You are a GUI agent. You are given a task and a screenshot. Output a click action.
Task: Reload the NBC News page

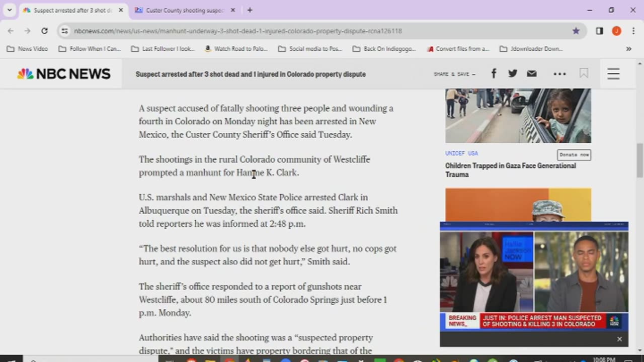(44, 31)
